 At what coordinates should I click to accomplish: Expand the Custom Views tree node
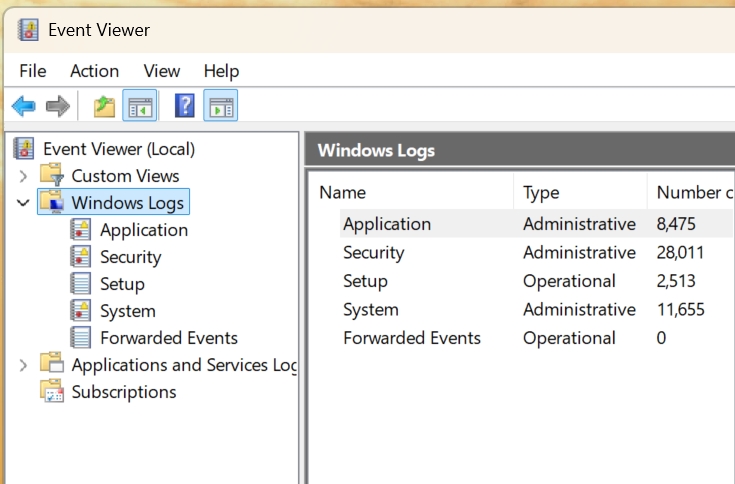pyautogui.click(x=24, y=176)
